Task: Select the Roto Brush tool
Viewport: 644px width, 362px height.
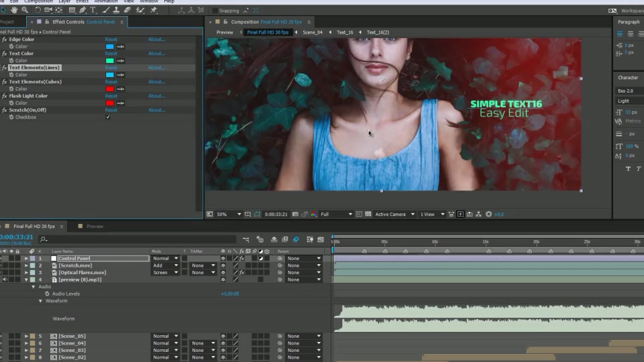Action: click(x=140, y=10)
